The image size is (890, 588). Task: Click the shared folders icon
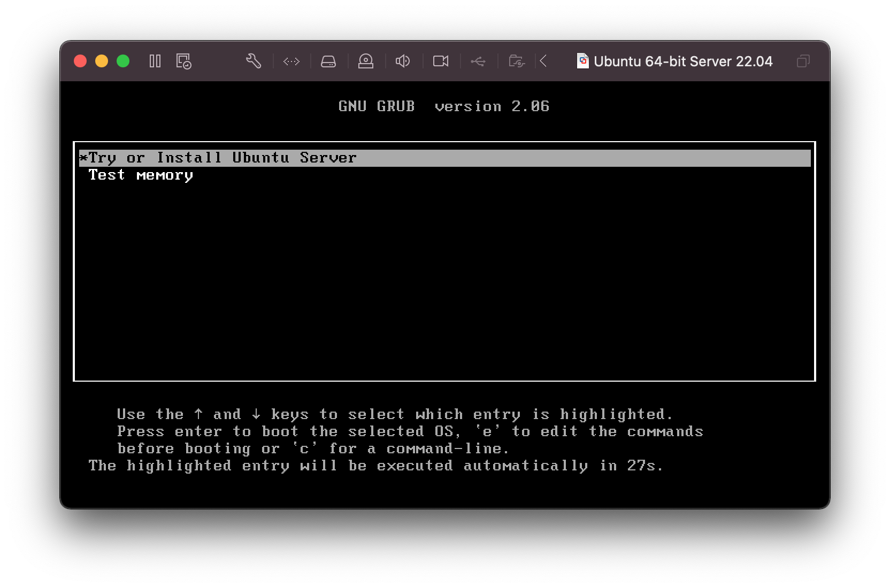point(517,61)
